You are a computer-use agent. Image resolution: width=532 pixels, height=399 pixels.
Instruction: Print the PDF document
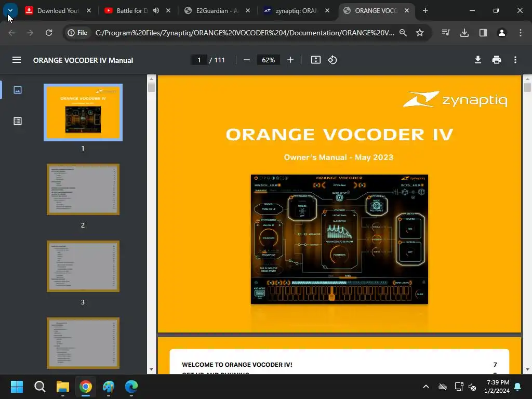[x=496, y=60]
